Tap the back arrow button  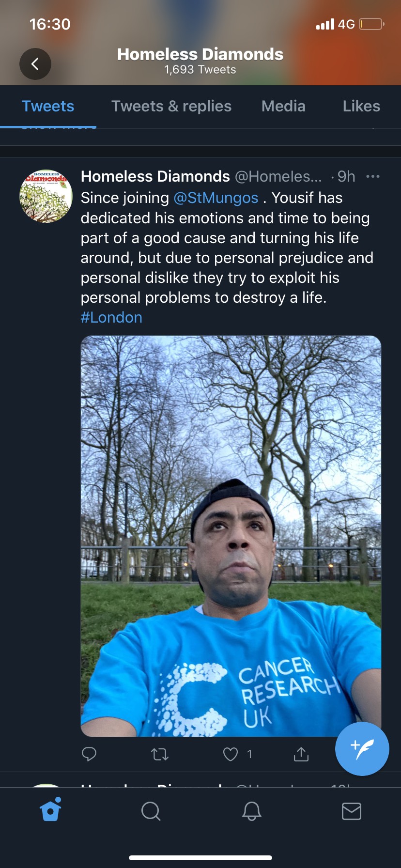pyautogui.click(x=35, y=64)
